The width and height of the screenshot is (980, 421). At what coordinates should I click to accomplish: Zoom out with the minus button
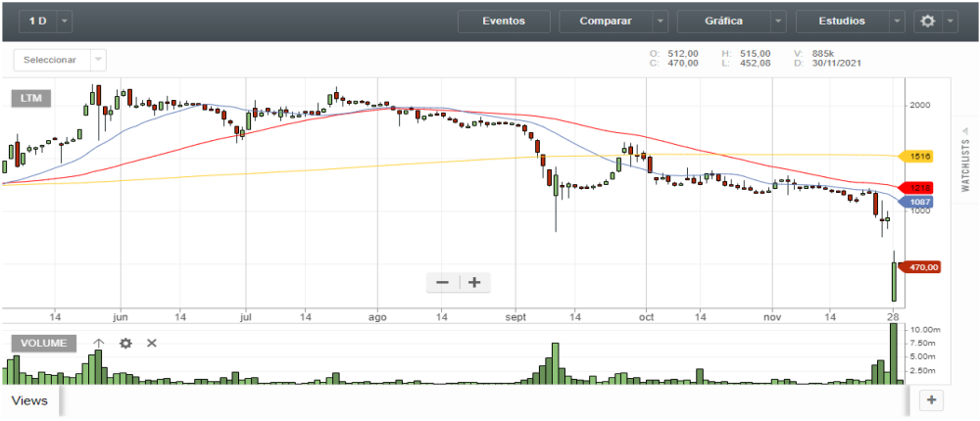[443, 282]
